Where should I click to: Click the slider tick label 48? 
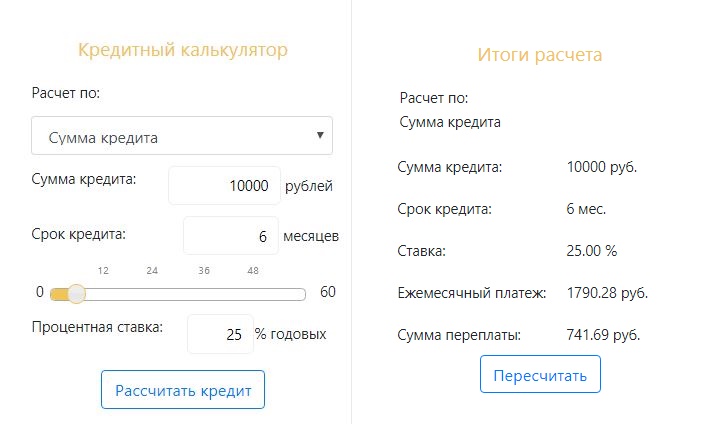click(253, 270)
